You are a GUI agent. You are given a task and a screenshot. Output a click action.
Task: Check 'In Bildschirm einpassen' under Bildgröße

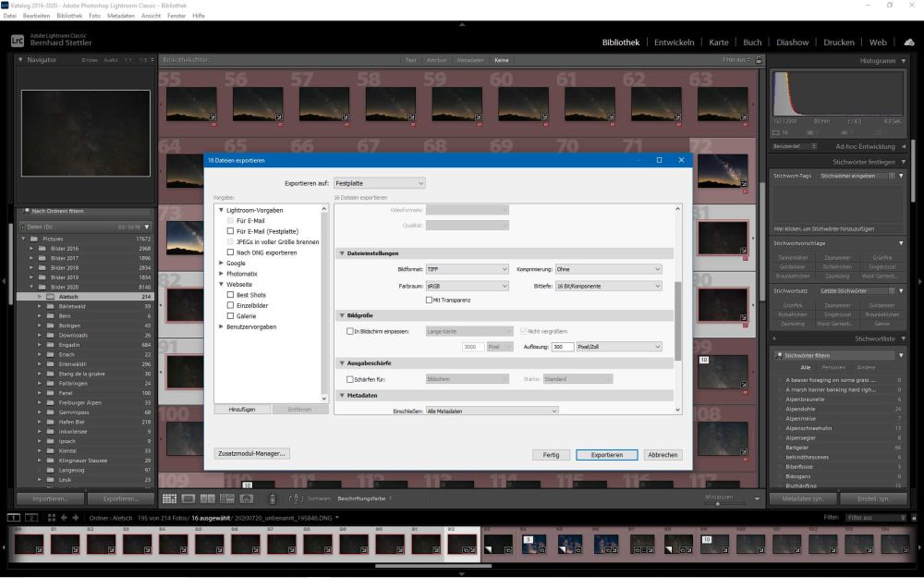pos(348,331)
